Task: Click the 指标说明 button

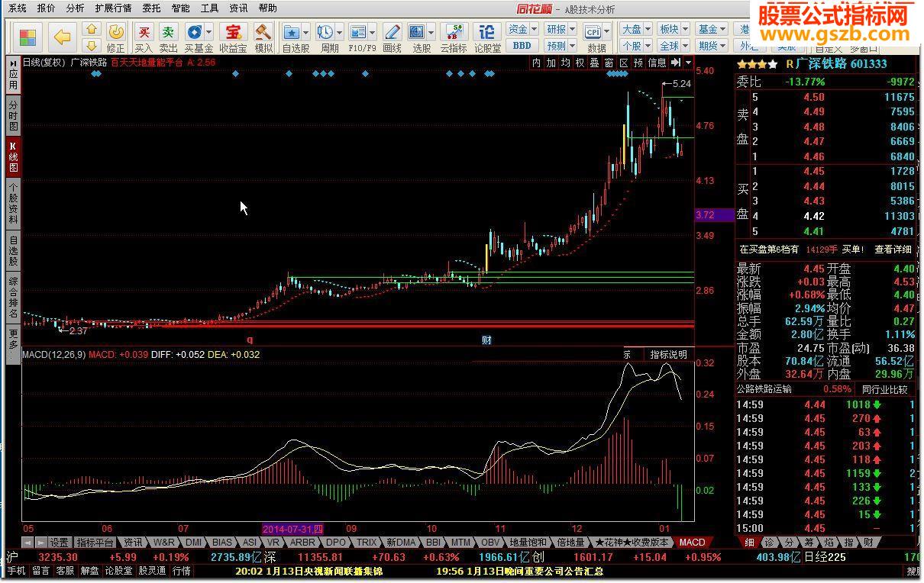Action: 667,355
